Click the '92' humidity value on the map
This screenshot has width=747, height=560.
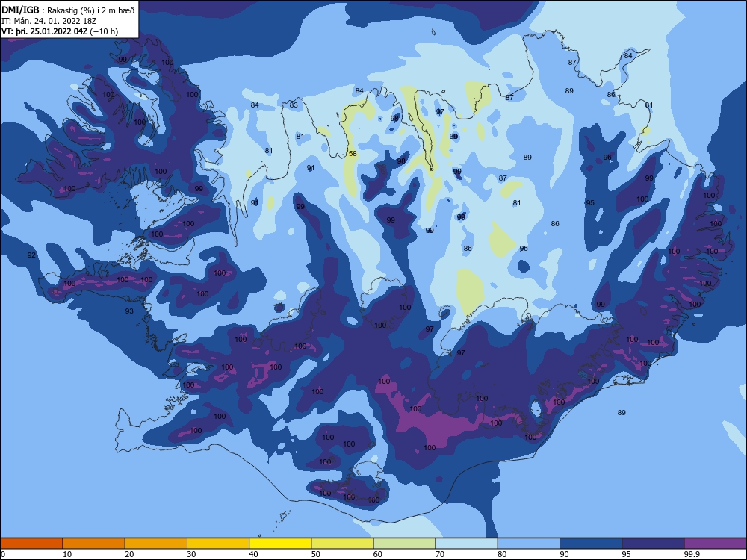(31, 255)
